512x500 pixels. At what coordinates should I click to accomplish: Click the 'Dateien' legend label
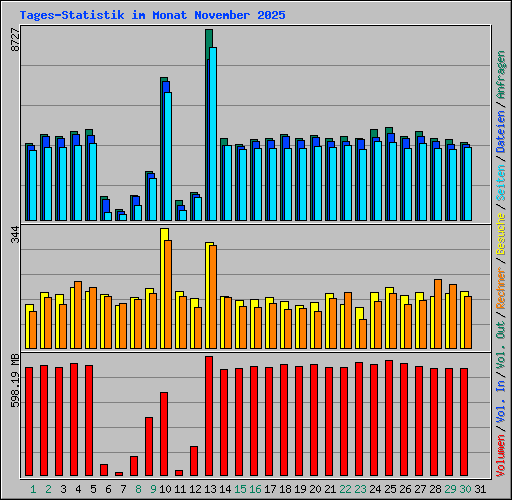(501, 132)
